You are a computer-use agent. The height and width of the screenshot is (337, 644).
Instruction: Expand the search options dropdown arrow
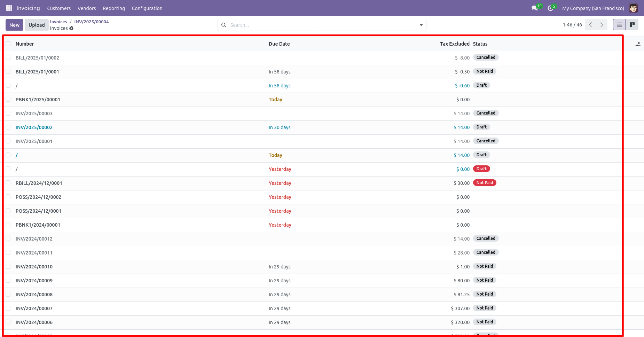coord(421,25)
